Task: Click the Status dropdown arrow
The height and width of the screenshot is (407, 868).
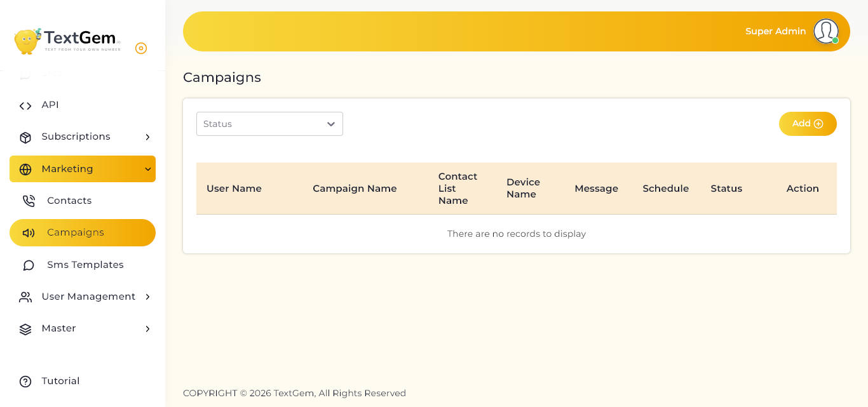Action: pos(331,124)
